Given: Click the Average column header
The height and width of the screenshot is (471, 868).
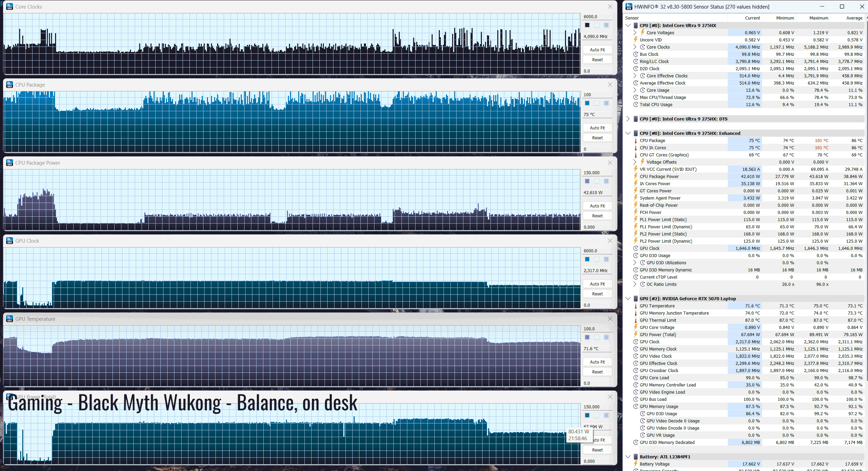Looking at the screenshot, I should tap(854, 18).
